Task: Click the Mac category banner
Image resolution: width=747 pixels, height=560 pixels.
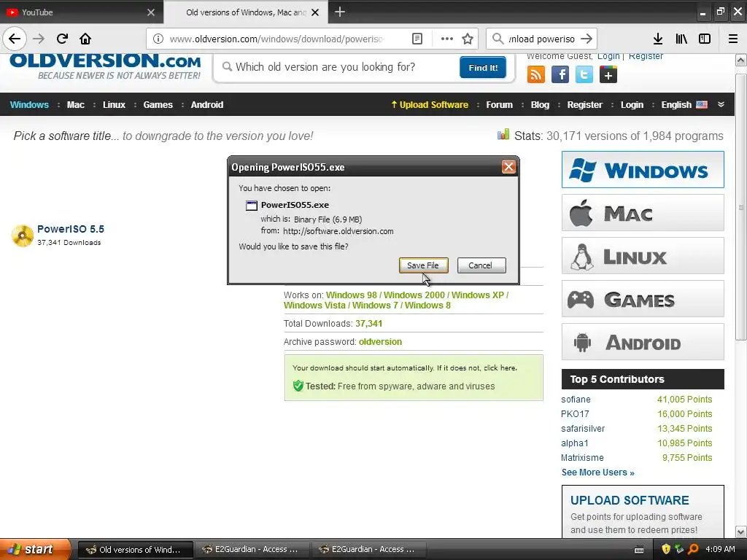Action: click(643, 213)
